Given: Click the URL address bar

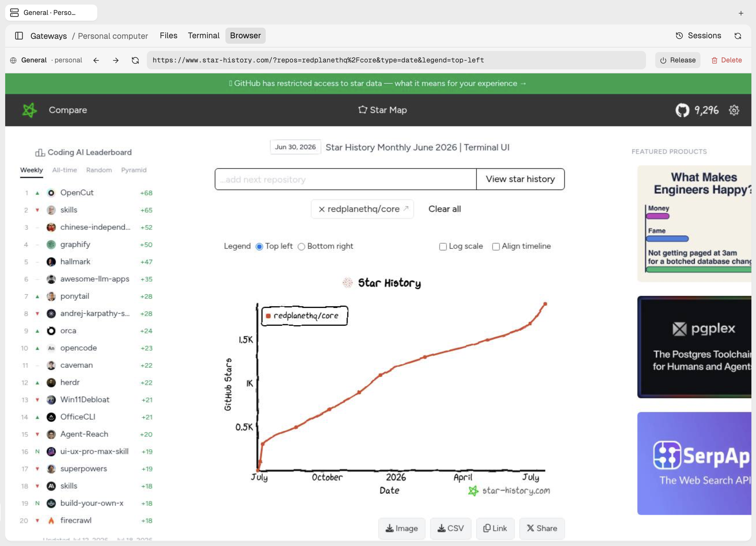Looking at the screenshot, I should click(x=396, y=60).
